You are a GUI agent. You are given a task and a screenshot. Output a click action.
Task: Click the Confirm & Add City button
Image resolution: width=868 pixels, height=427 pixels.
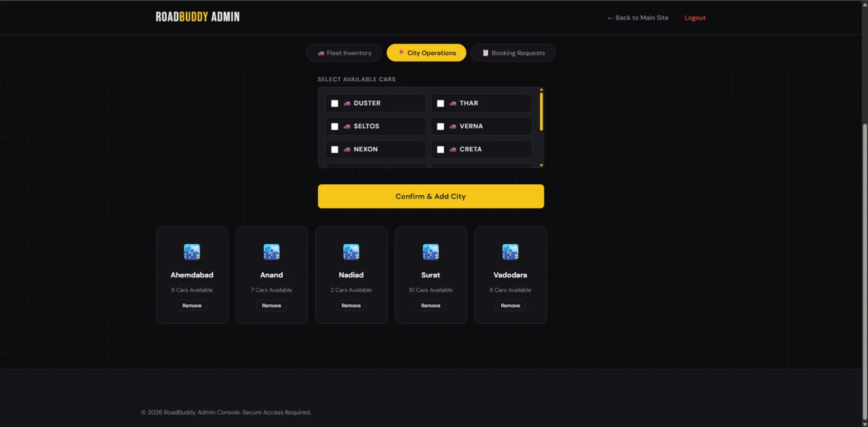coord(431,197)
